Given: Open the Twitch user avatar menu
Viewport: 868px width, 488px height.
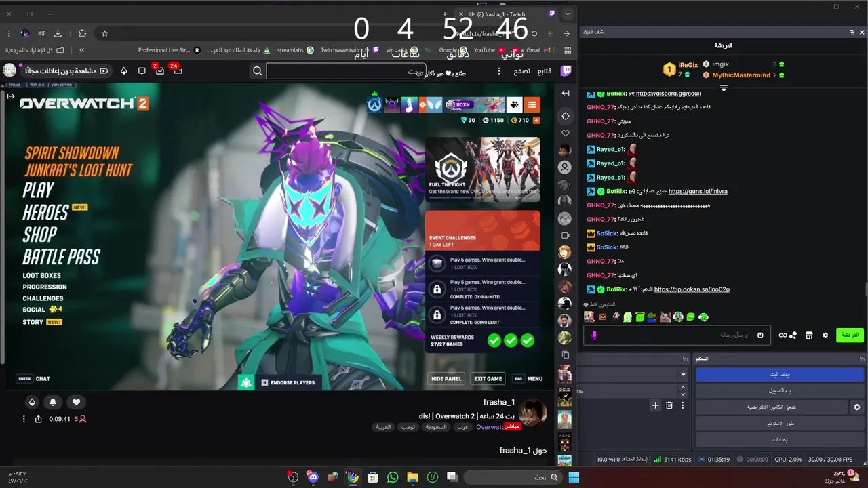Looking at the screenshot, I should pyautogui.click(x=9, y=70).
